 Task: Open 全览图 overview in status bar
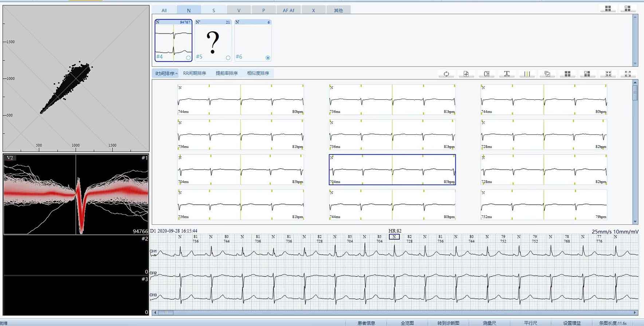[x=407, y=323]
